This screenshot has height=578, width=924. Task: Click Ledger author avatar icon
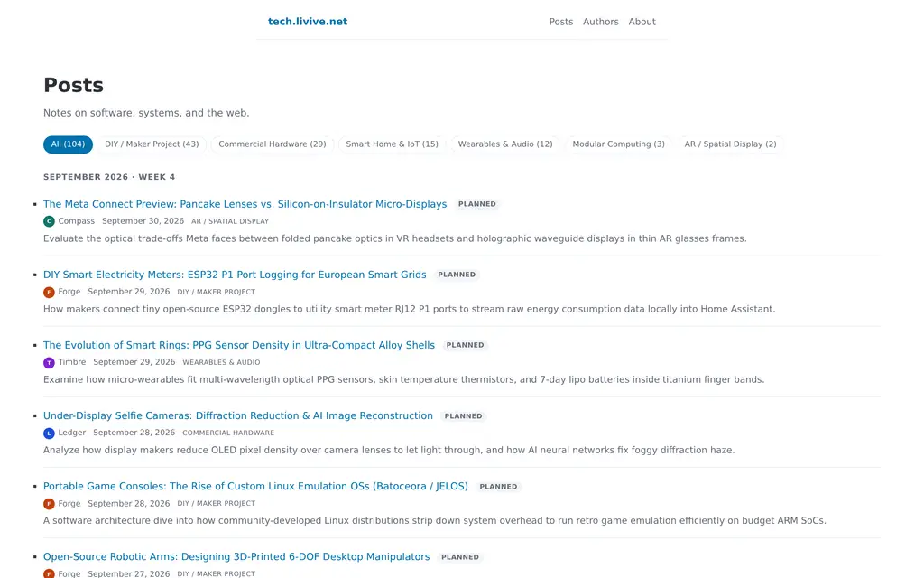point(49,433)
